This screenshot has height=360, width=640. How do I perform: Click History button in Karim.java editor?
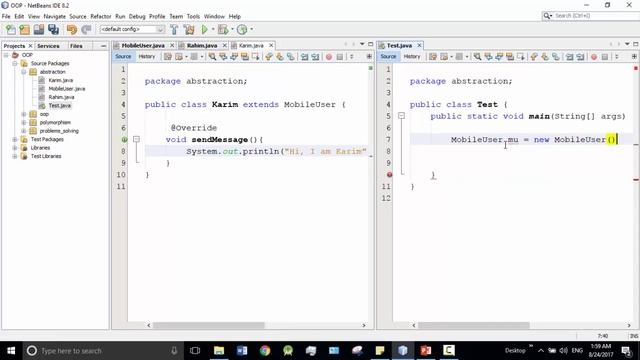[x=147, y=57]
